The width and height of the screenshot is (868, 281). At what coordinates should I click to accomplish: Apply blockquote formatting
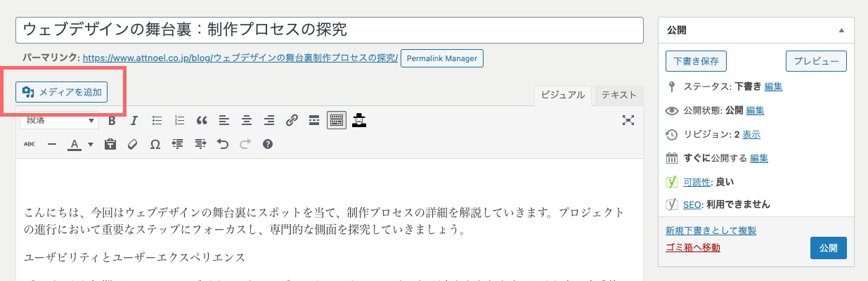coord(202,120)
